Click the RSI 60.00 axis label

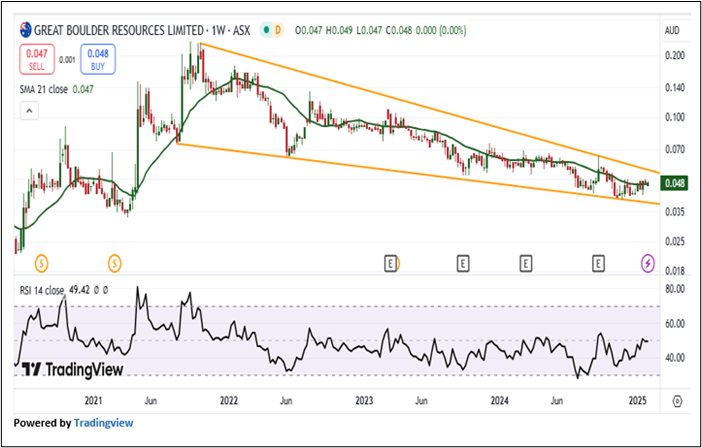(x=675, y=324)
